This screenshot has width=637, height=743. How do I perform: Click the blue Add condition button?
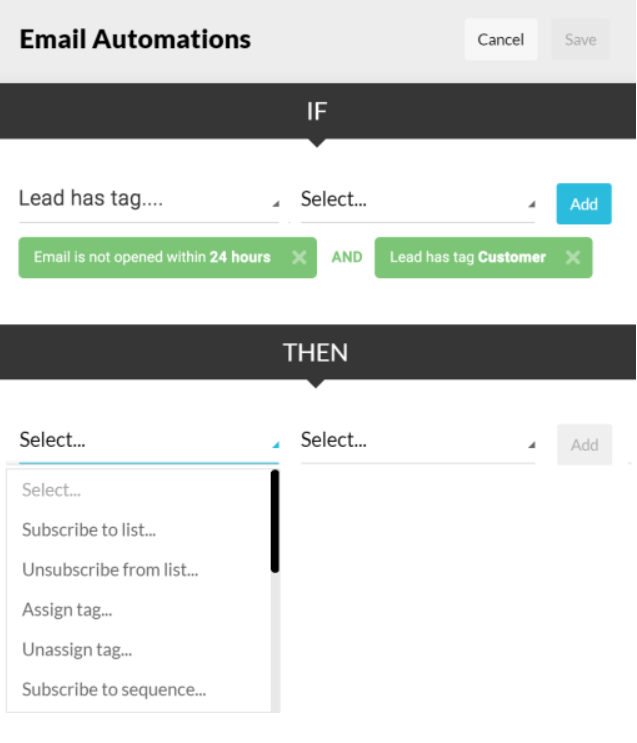pyautogui.click(x=584, y=204)
